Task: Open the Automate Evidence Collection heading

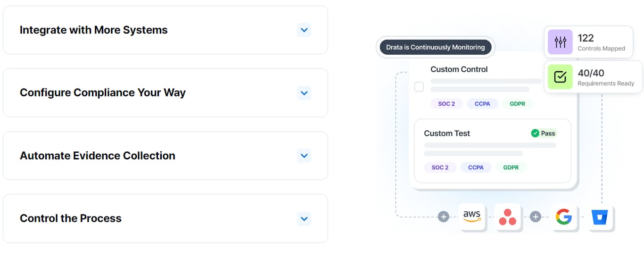Action: 98,156
